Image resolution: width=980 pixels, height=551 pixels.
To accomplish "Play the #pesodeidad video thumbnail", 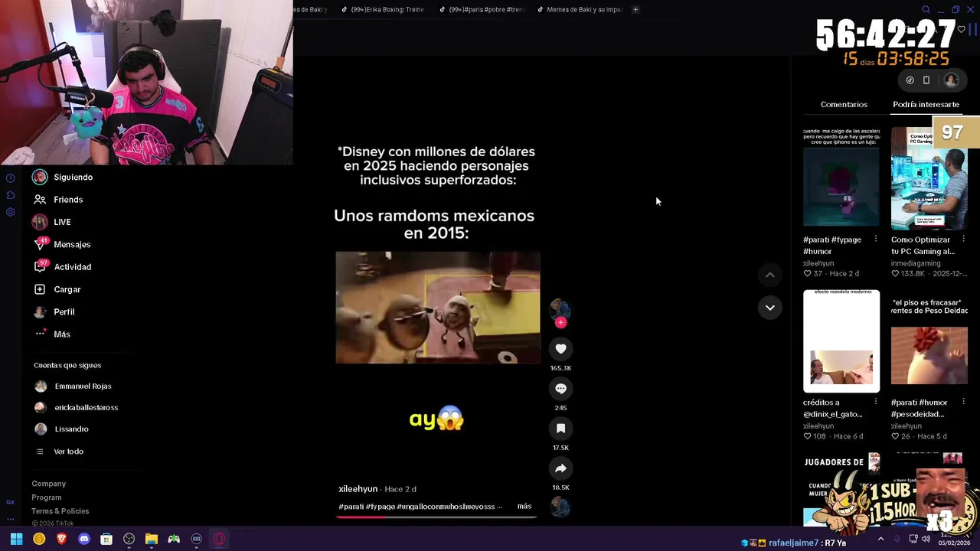I will [929, 341].
